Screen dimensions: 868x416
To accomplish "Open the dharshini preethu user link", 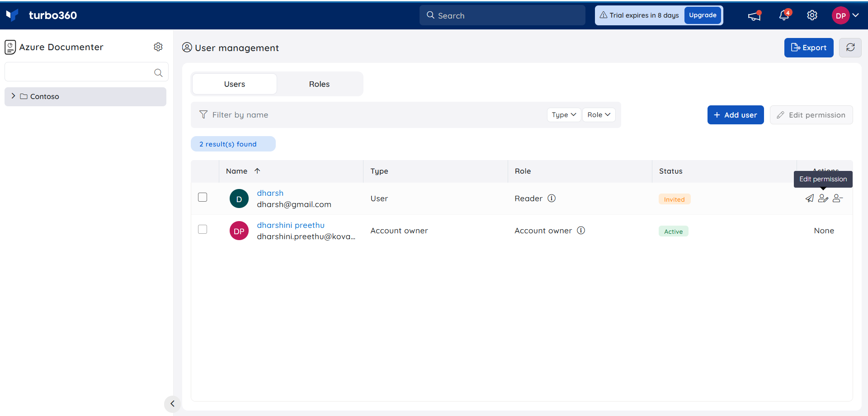I will click(x=291, y=225).
